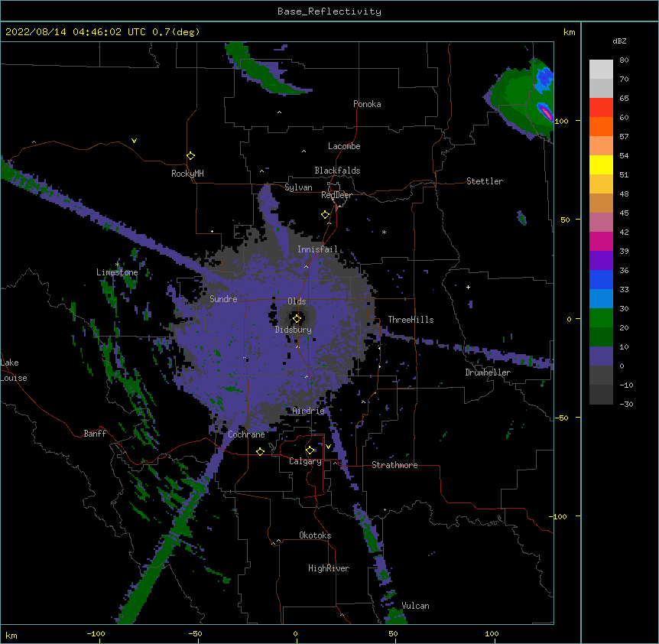Click the ThreeHills label

coord(411,320)
